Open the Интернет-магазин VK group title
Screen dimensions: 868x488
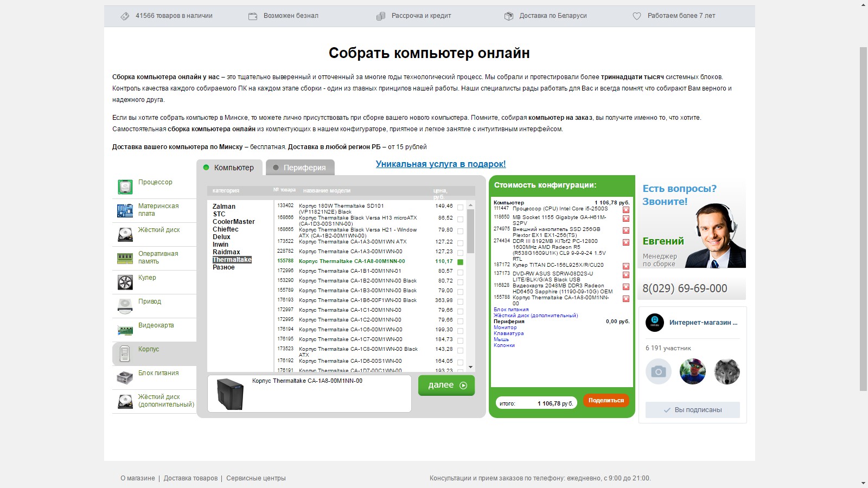(703, 323)
